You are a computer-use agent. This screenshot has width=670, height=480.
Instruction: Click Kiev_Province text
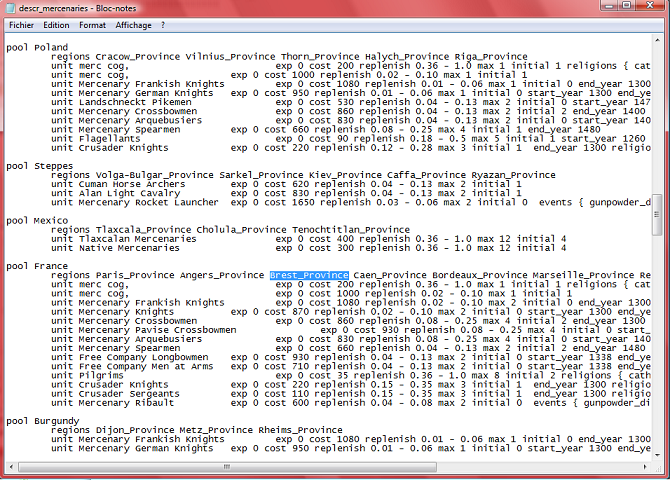[346, 175]
